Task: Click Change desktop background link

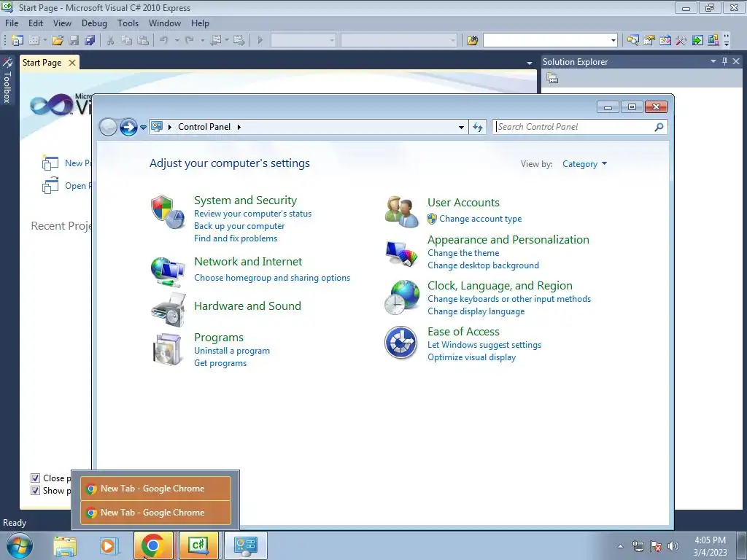Action: 483,265
